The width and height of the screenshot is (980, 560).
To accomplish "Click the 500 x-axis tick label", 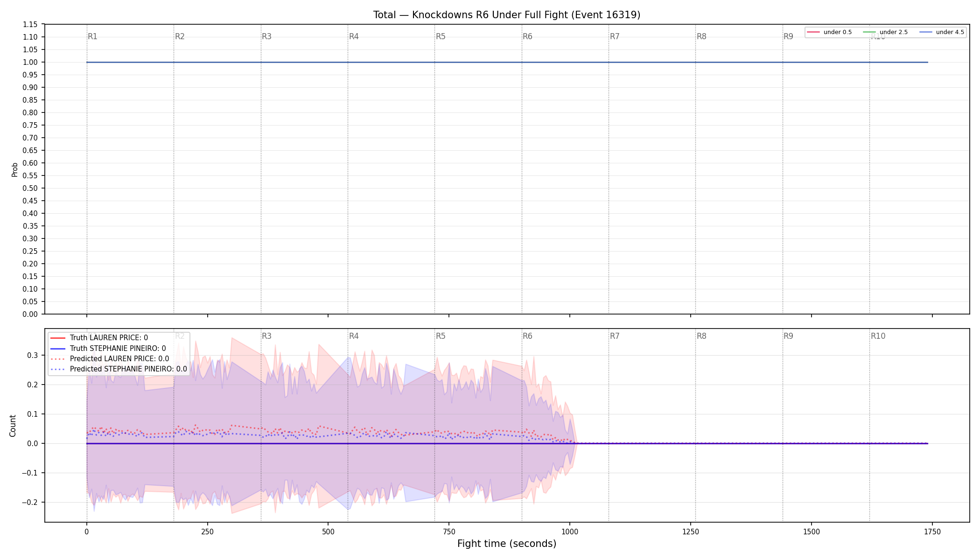I will pos(328,532).
